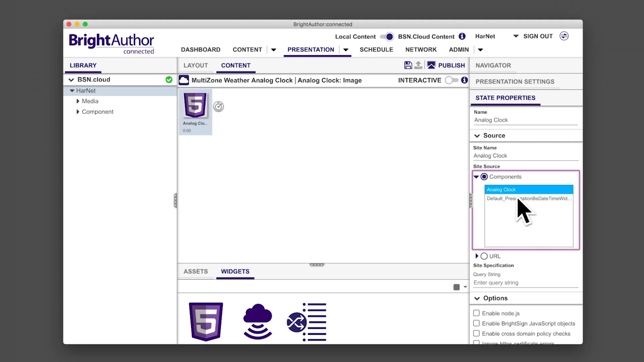Open the CONTENT menu dropdown arrow

point(274,50)
